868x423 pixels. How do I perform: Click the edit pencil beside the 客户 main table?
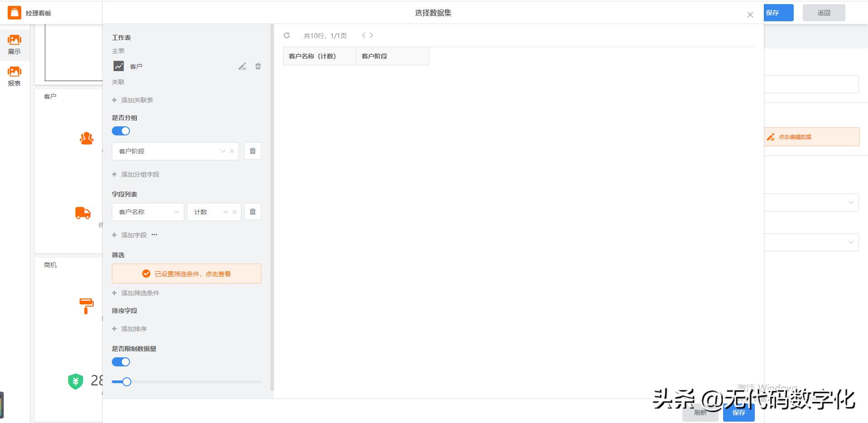(242, 66)
